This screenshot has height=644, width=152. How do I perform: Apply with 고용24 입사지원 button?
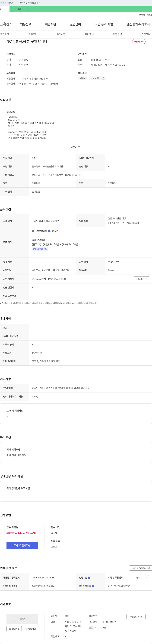point(22,545)
